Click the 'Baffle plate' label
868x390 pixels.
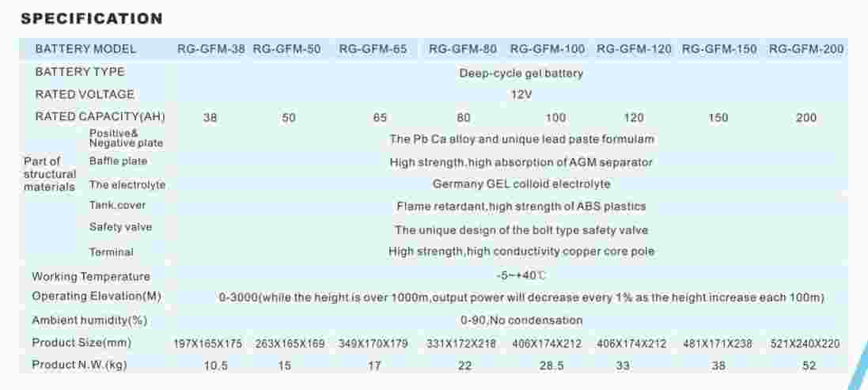[118, 161]
